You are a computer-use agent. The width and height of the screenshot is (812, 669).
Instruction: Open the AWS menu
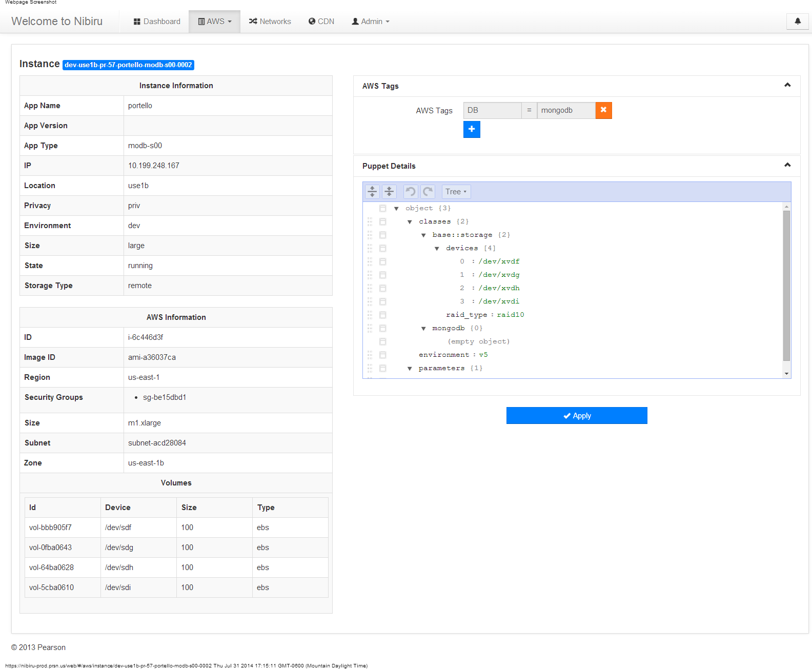(x=215, y=22)
